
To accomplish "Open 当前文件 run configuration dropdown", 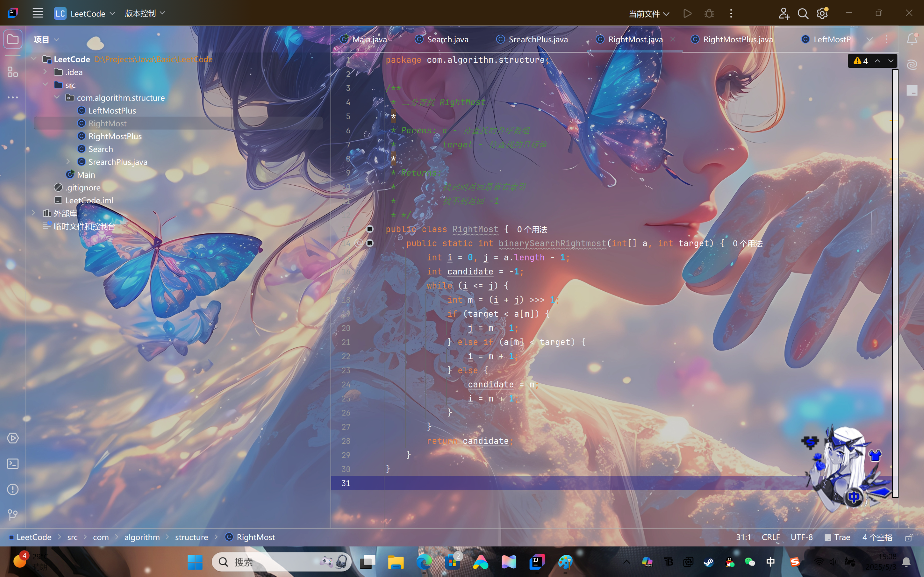I will tap(648, 14).
